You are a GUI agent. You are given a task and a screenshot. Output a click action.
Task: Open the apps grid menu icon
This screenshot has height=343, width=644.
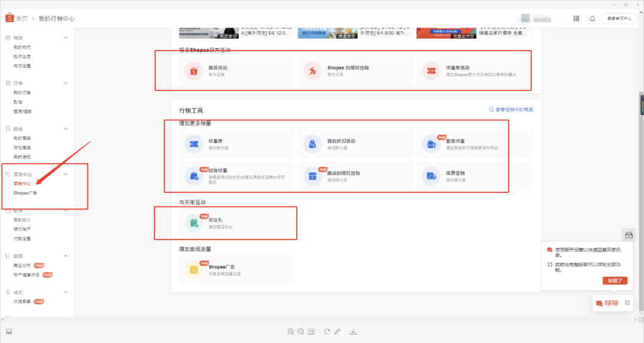tap(576, 18)
